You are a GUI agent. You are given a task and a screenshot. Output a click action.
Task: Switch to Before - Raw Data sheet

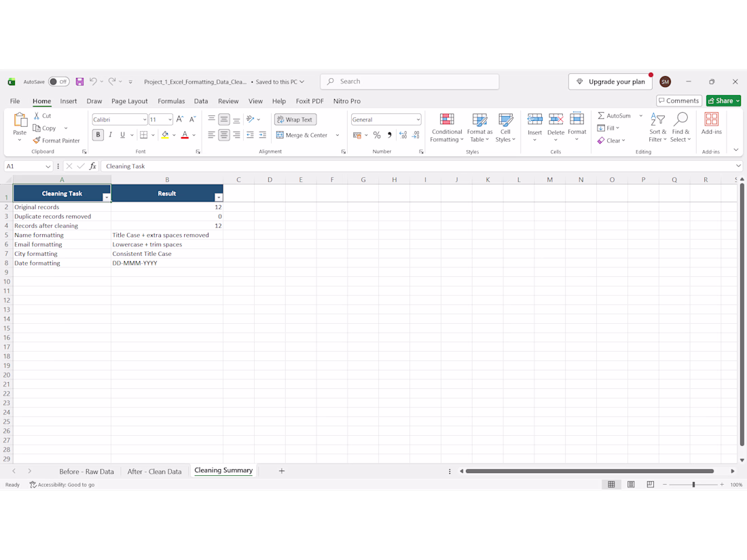coord(86,472)
